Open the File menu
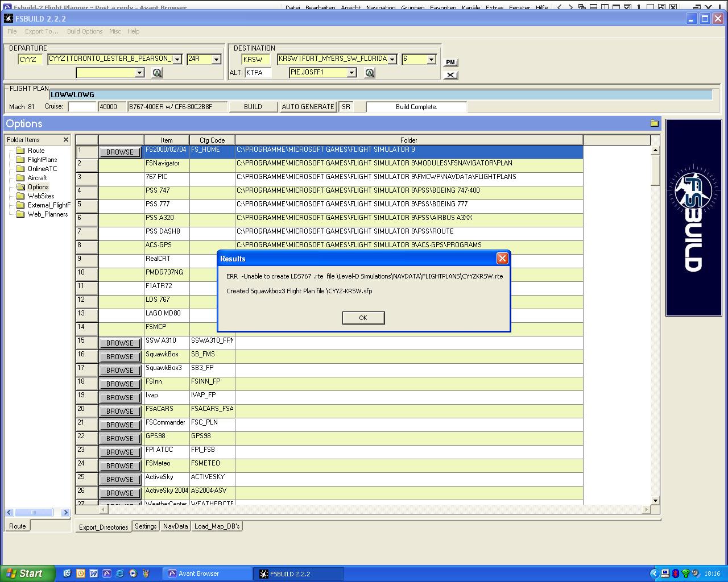 (x=12, y=31)
